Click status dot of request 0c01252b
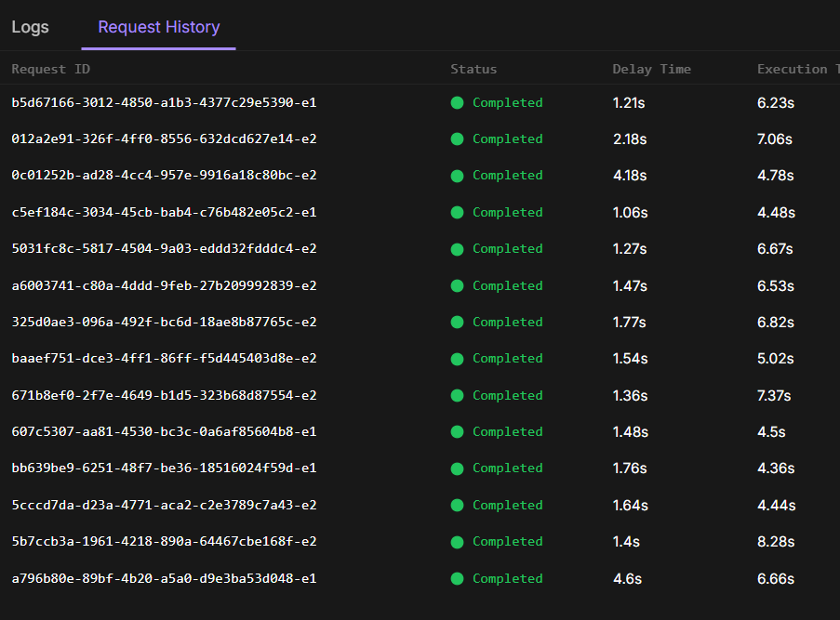Viewport: 840px width, 620px height. 457,176
